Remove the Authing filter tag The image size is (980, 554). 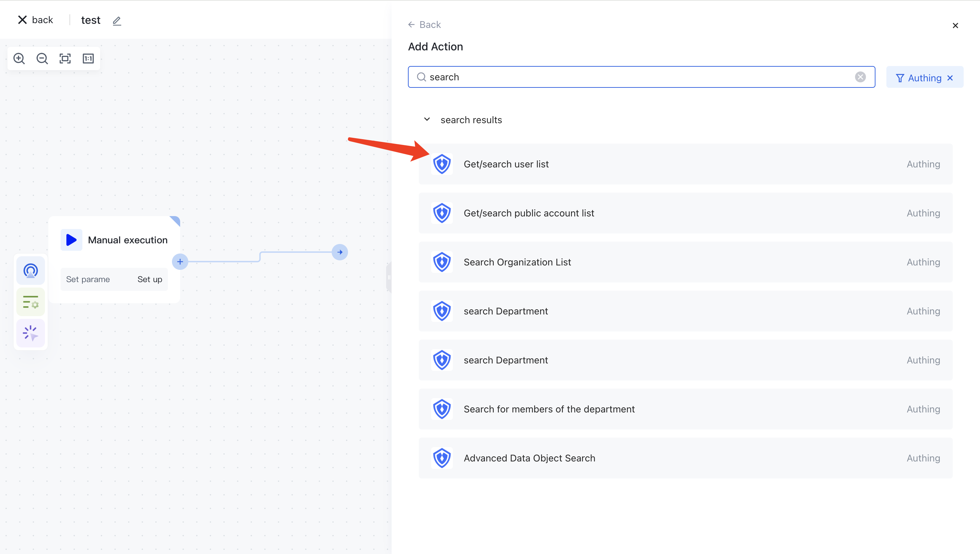pyautogui.click(x=950, y=78)
